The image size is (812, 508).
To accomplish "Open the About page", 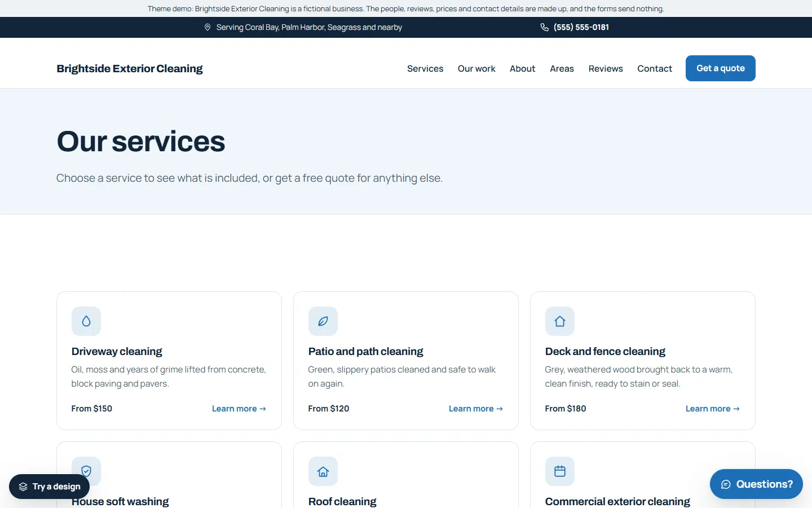I will 523,68.
